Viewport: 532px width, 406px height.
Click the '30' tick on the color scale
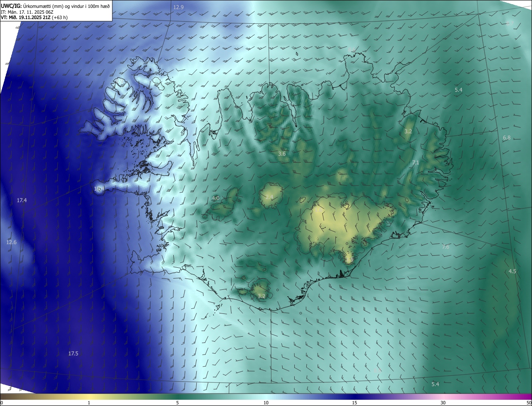tap(443, 403)
